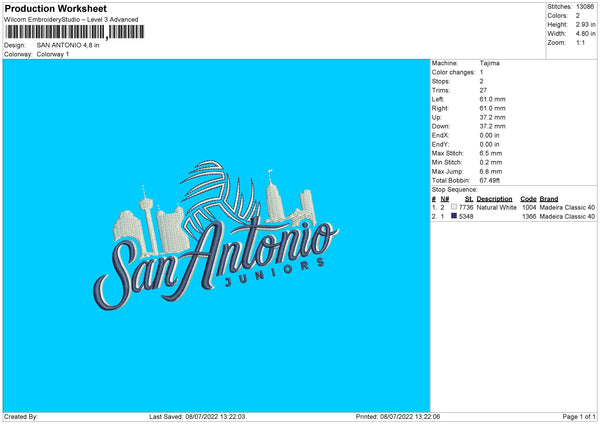This screenshot has height=424, width=600.
Task: Click the Natural White color swatch
Action: 454,207
